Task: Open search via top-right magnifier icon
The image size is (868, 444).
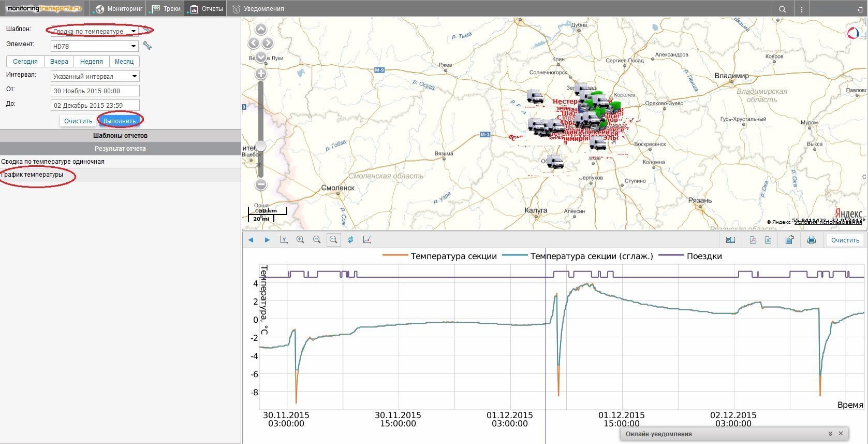Action: pos(783,9)
